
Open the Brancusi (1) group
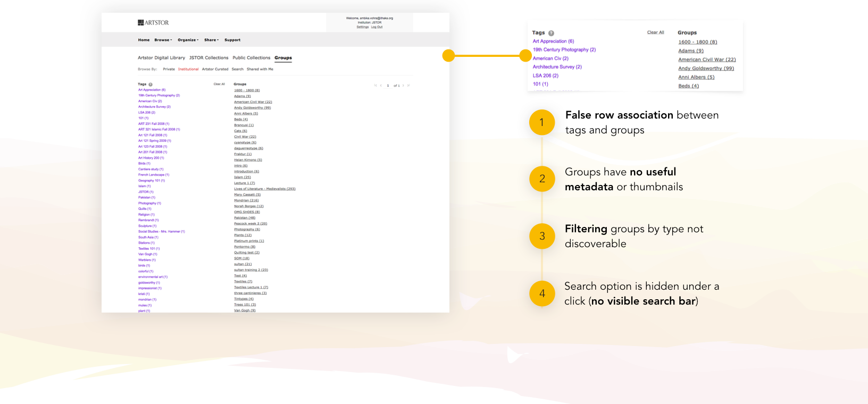244,125
